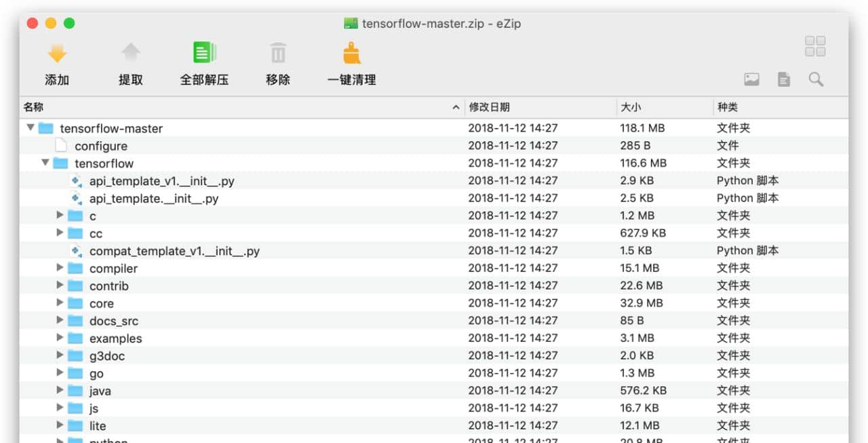Click the 一键清理 (One-click Clean) broom icon
This screenshot has height=443, width=868.
pos(351,53)
